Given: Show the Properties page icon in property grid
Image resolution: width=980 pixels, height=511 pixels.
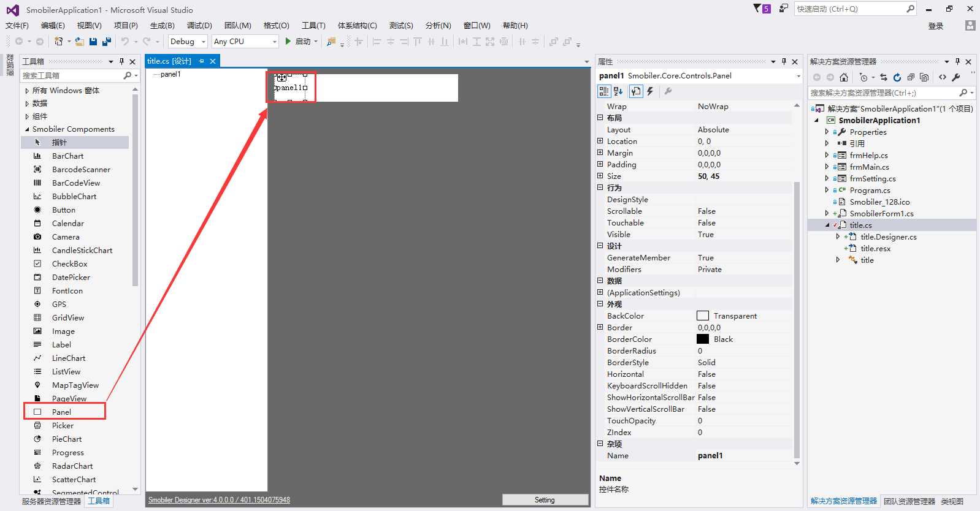Looking at the screenshot, I should point(636,91).
